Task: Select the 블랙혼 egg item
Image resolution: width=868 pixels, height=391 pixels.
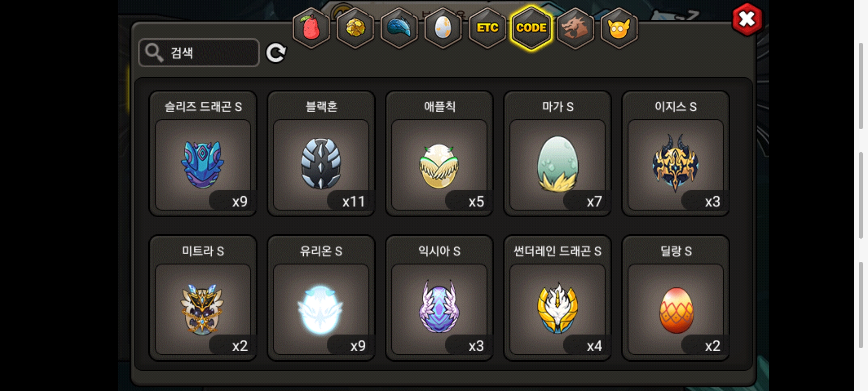Action: (x=321, y=154)
